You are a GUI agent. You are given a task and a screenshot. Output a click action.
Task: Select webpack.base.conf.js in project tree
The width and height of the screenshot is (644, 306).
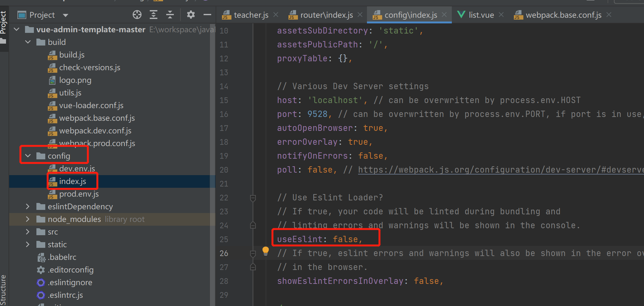97,118
